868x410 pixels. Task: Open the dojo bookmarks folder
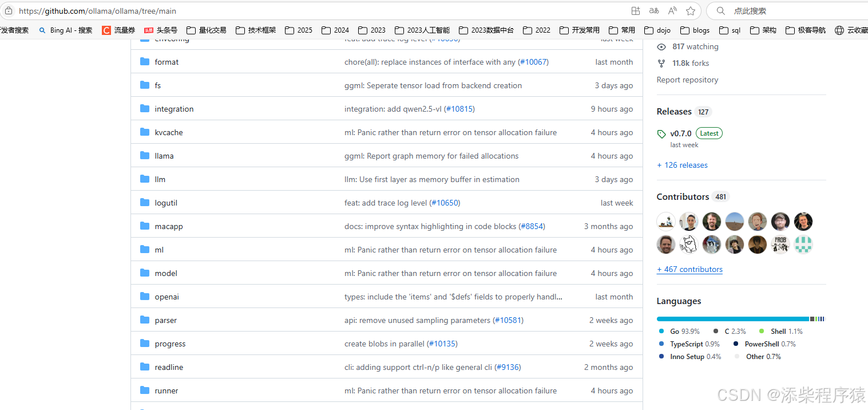[x=657, y=30]
